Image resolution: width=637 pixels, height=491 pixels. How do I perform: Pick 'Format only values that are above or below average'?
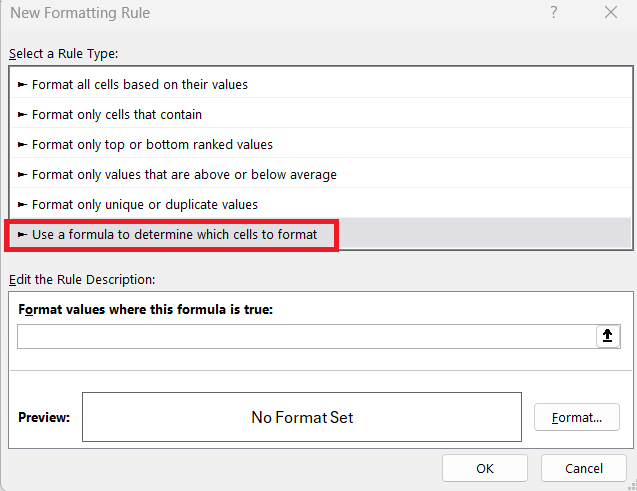tap(321, 175)
